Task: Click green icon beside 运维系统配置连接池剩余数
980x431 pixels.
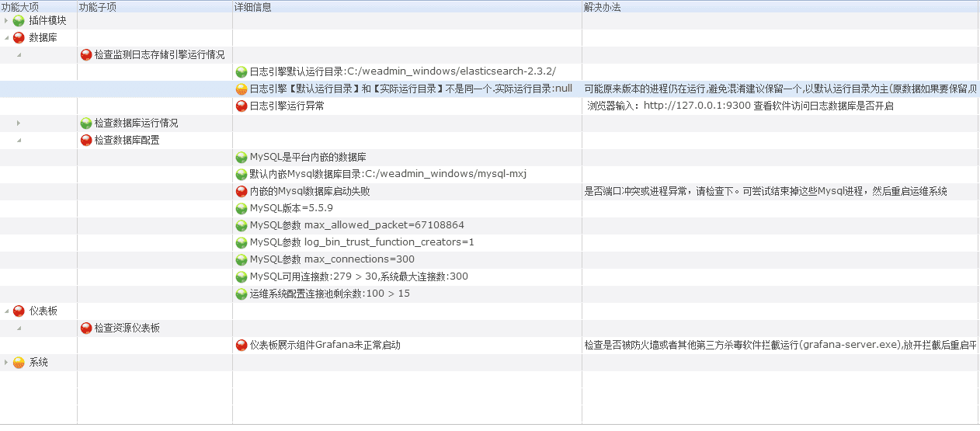Action: point(242,294)
